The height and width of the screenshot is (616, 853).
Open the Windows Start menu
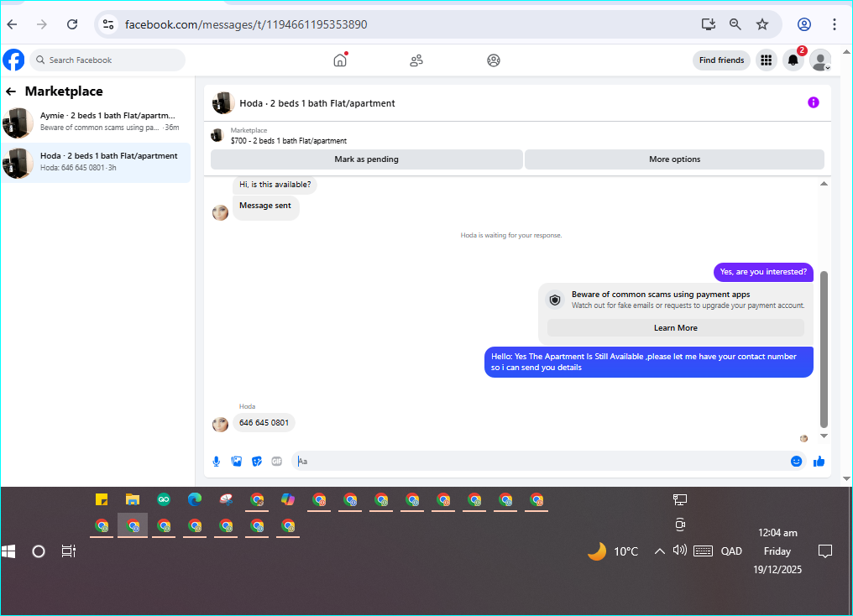coord(8,551)
